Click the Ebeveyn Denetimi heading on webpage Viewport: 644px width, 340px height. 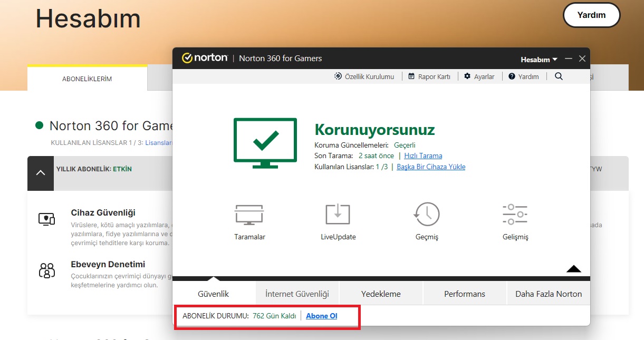[108, 264]
